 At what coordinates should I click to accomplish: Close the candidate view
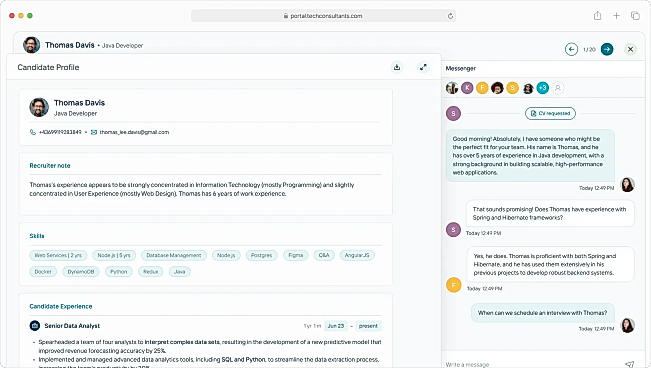[630, 49]
